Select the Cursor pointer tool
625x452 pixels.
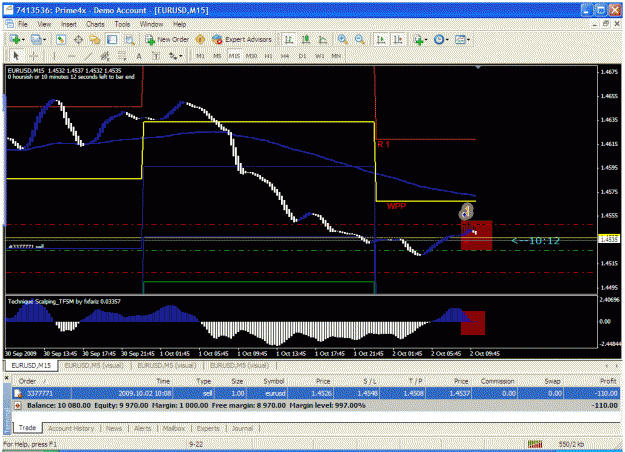point(16,56)
